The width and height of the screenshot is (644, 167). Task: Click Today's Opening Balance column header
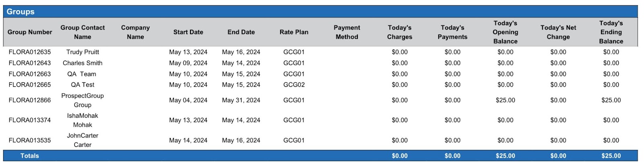(505, 32)
